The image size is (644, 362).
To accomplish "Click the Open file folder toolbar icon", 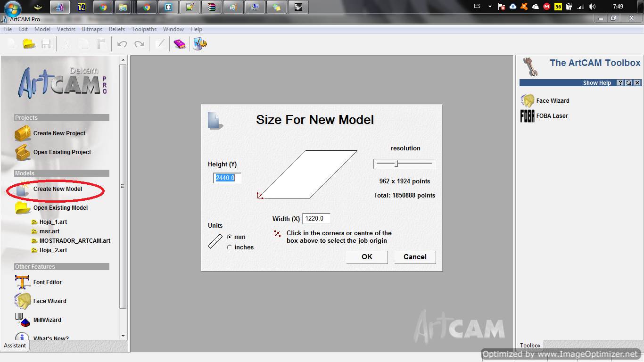I will [29, 44].
